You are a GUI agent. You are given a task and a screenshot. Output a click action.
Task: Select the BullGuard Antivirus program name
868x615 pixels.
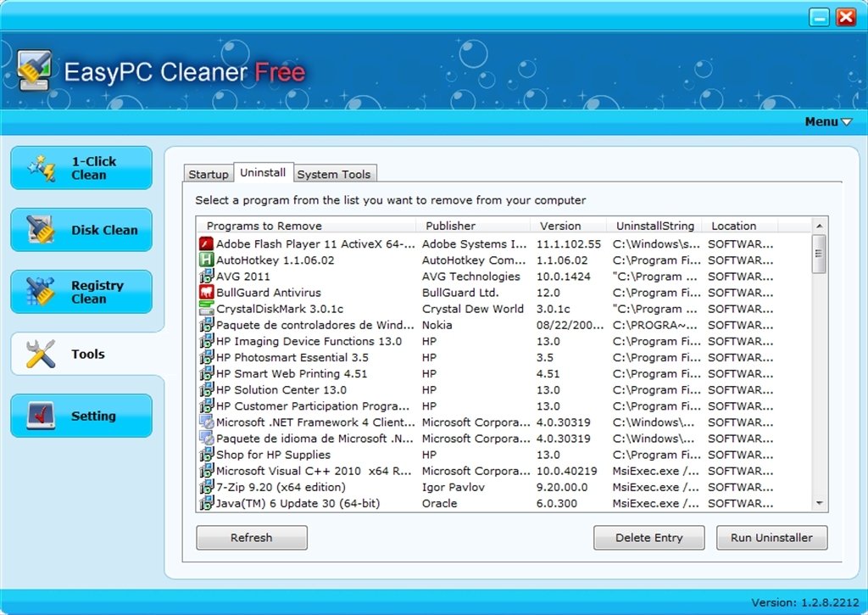[269, 292]
